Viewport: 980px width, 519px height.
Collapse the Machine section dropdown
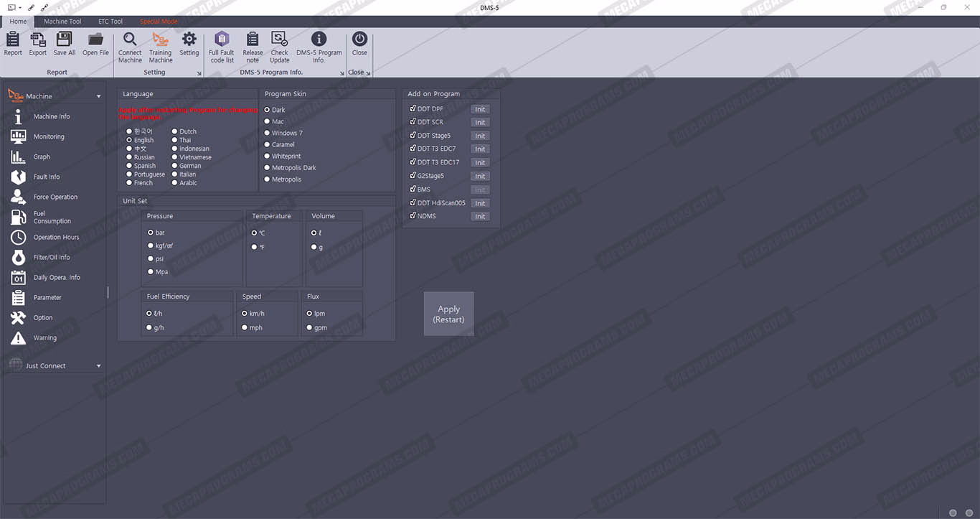(x=98, y=96)
